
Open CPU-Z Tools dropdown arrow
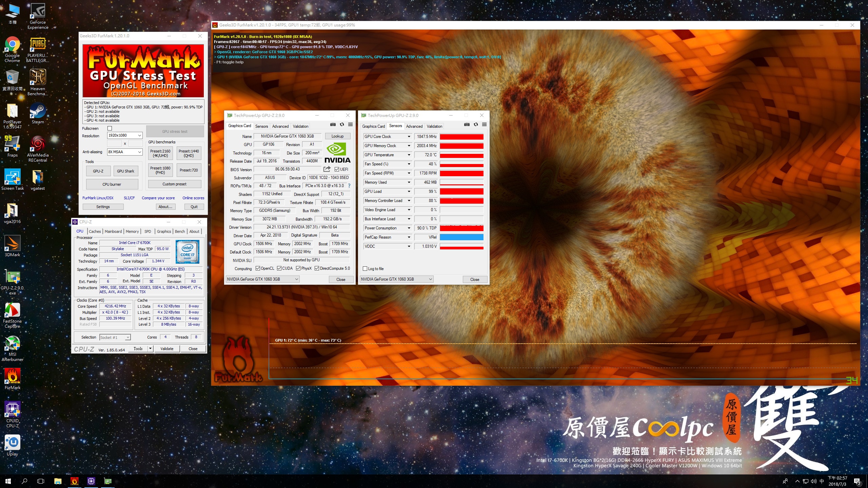pyautogui.click(x=150, y=348)
